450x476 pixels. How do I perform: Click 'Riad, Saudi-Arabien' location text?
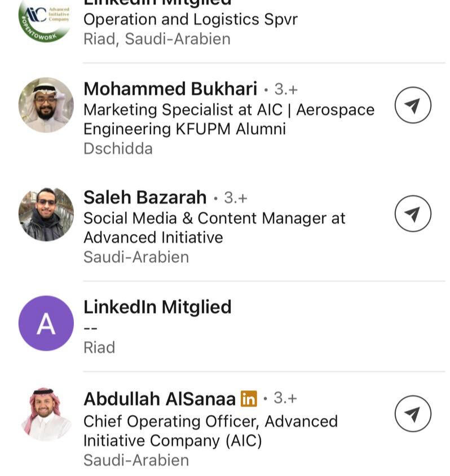(157, 39)
